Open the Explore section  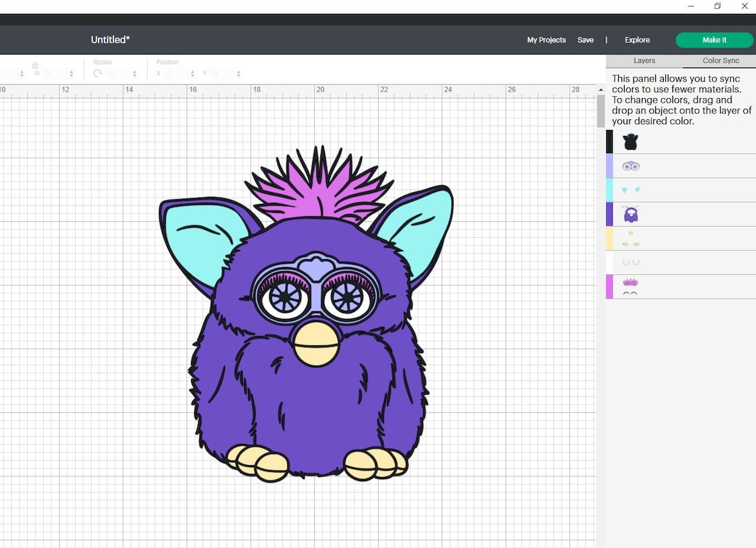tap(636, 40)
